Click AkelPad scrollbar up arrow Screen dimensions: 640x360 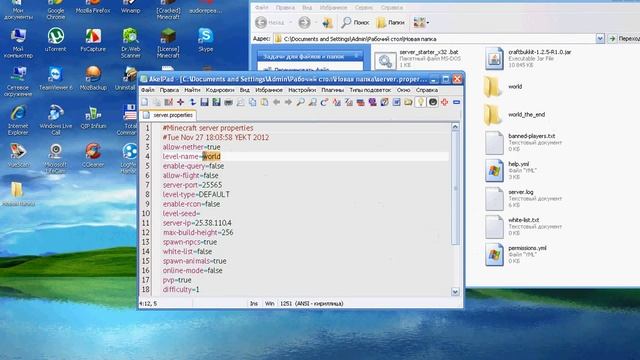[456, 127]
